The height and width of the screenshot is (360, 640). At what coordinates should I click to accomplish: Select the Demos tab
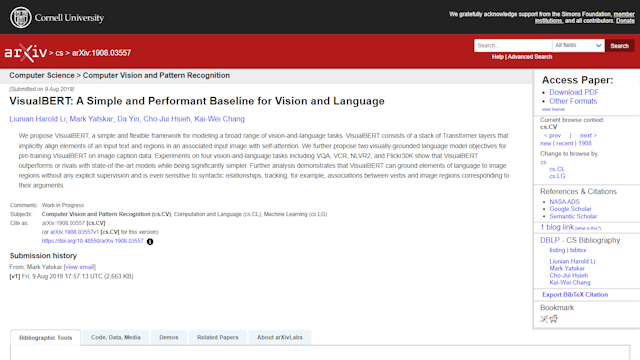(x=169, y=337)
